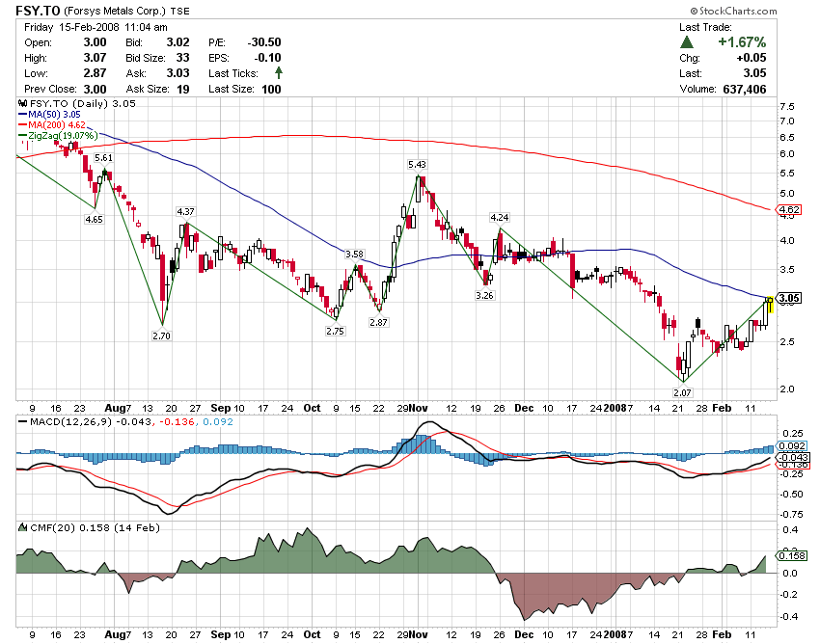Screen dimensions: 820x644
Task: Click the 2.07 January low label
Action: tap(683, 393)
